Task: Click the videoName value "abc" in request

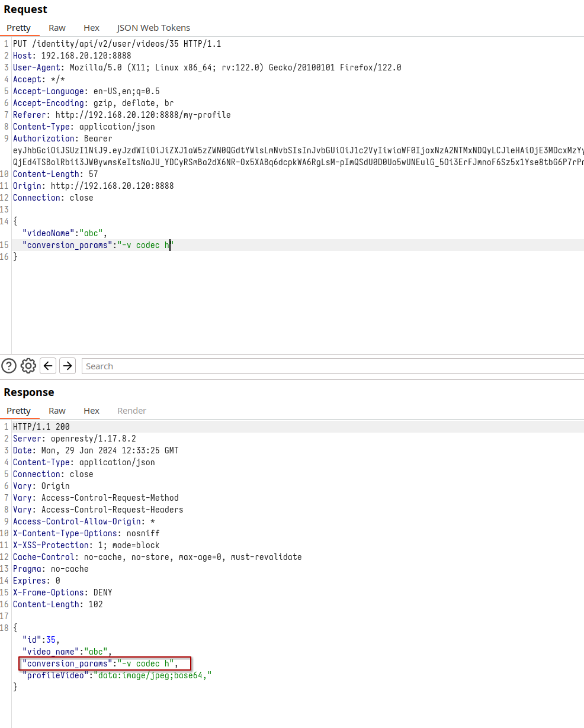Action: coord(93,233)
